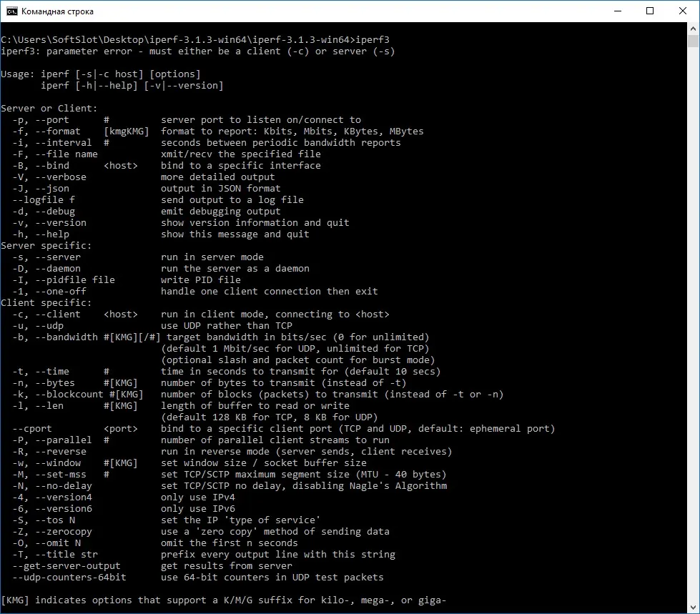Click the iperf3 command prompt line
Image resolution: width=700 pixels, height=614 pixels.
pos(195,40)
